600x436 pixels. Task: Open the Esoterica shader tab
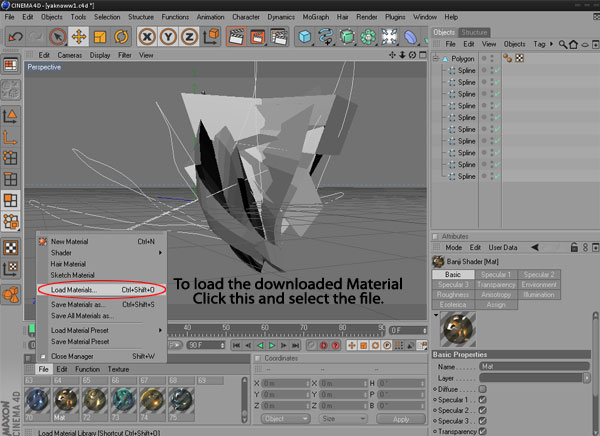453,305
